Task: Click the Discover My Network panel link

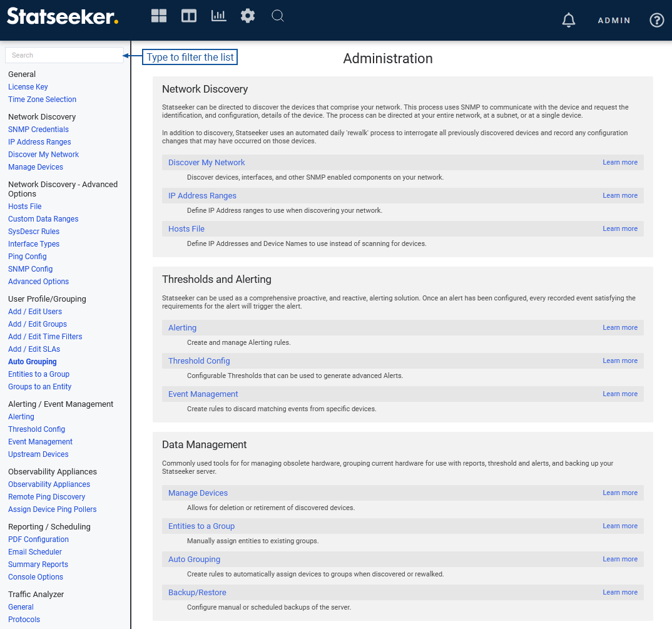Action: [206, 163]
